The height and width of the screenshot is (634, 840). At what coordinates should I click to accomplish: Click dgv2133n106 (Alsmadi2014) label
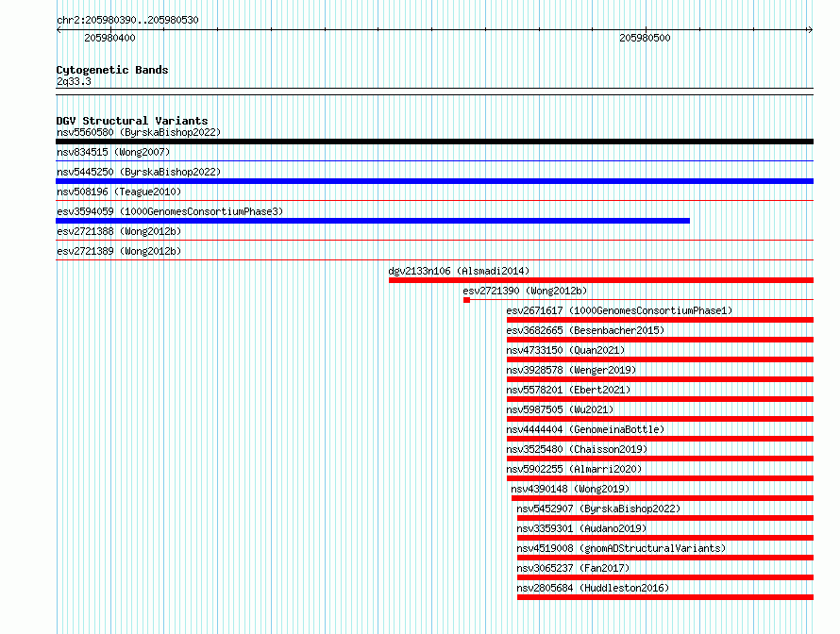pos(459,271)
